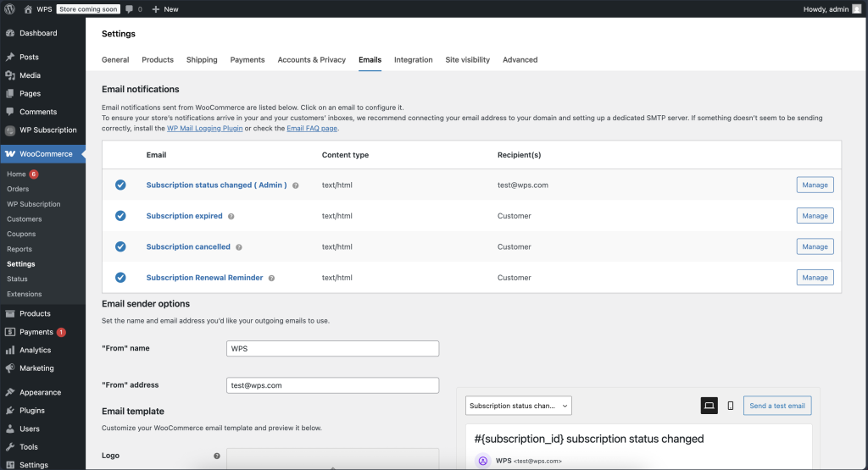Expand the Appearance sidebar menu
Screen dimensions: 868x470
40,392
